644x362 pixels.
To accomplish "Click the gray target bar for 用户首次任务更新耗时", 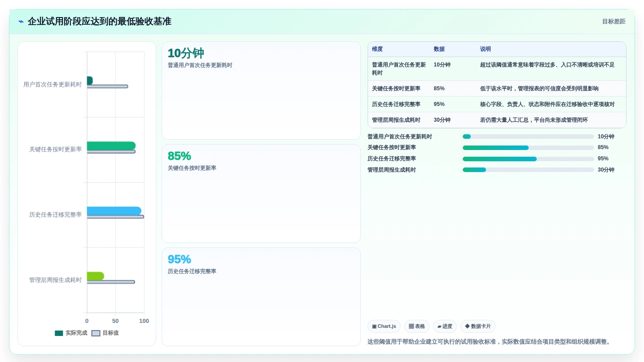I will pos(107,86).
